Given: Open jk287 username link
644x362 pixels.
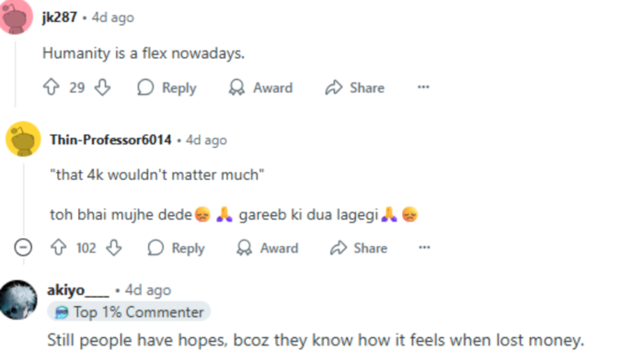Looking at the screenshot, I should click(60, 17).
